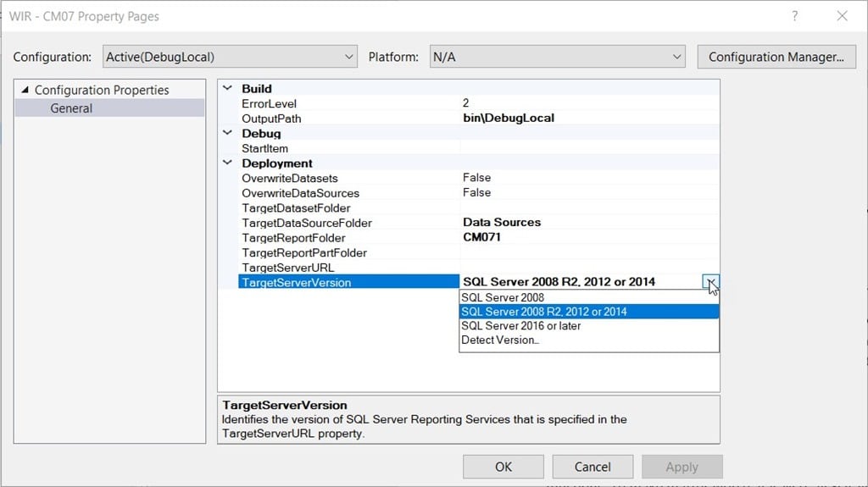Choose Detect Version... option

click(x=589, y=340)
